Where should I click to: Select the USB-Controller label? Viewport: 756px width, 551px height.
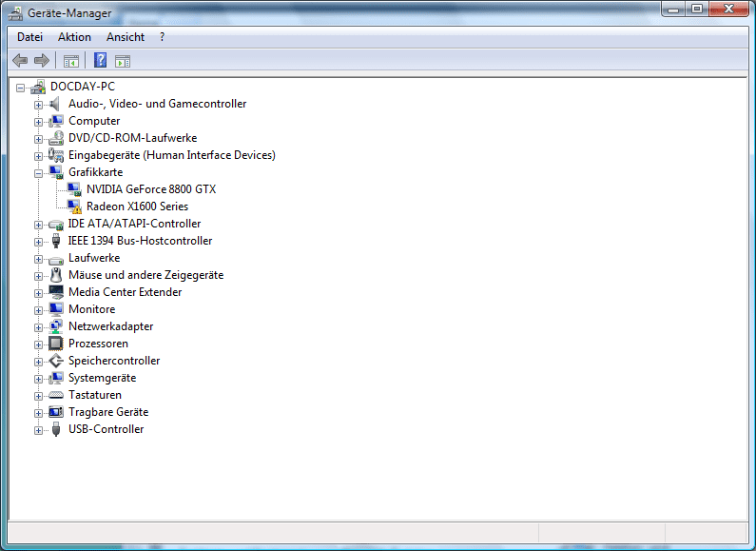(x=107, y=429)
